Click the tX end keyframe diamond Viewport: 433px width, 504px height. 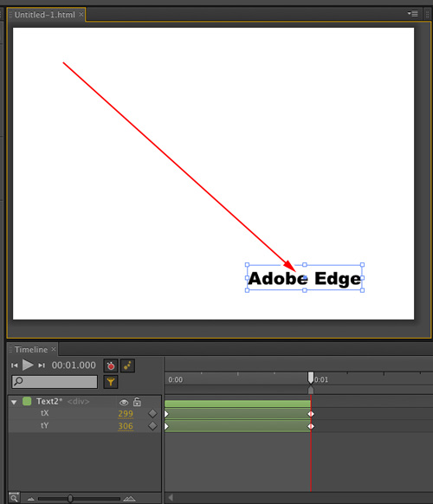(311, 414)
